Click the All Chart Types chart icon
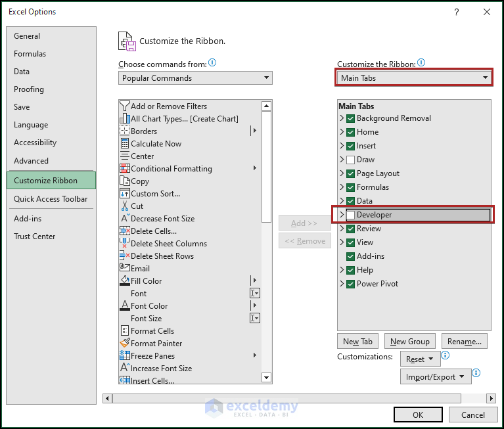 125,118
